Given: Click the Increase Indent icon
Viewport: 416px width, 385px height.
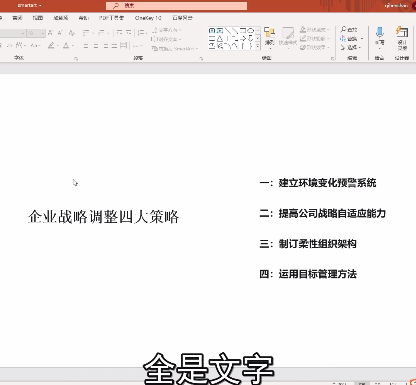Looking at the screenshot, I should pos(129,33).
